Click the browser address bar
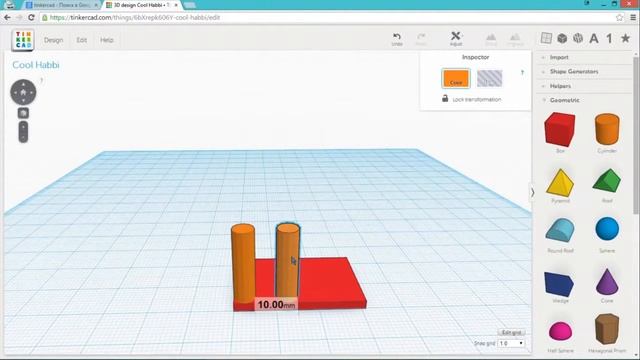640x360 pixels. (x=327, y=18)
